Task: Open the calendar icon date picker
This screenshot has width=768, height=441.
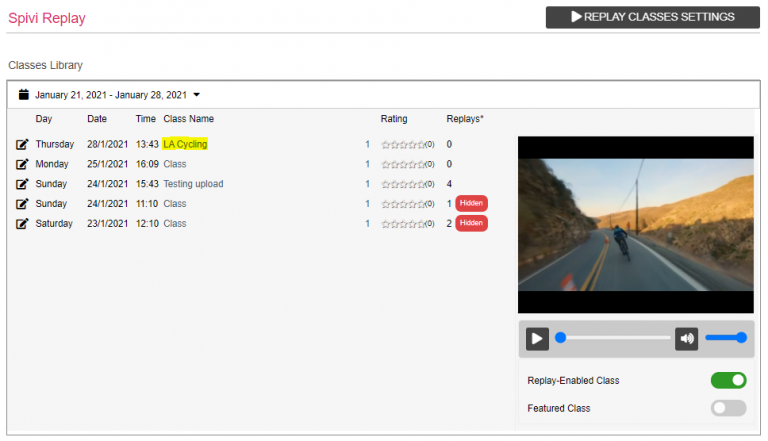Action: pos(24,95)
